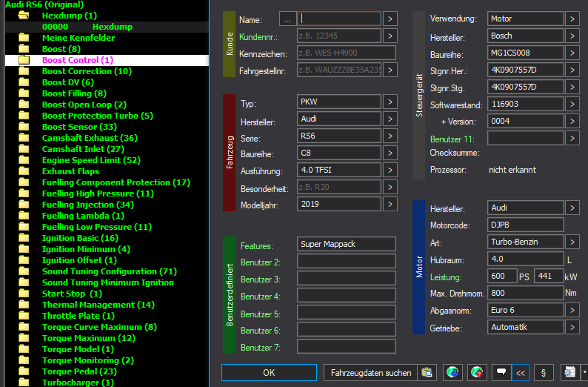Select Fuelling Component Protection (17) folder
Viewport: 588px width, 387px height.
pyautogui.click(x=116, y=182)
